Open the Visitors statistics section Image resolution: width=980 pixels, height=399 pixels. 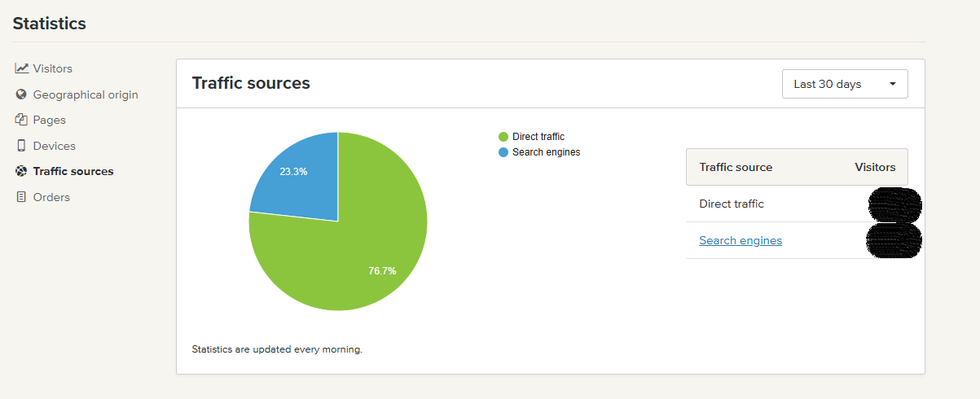52,68
